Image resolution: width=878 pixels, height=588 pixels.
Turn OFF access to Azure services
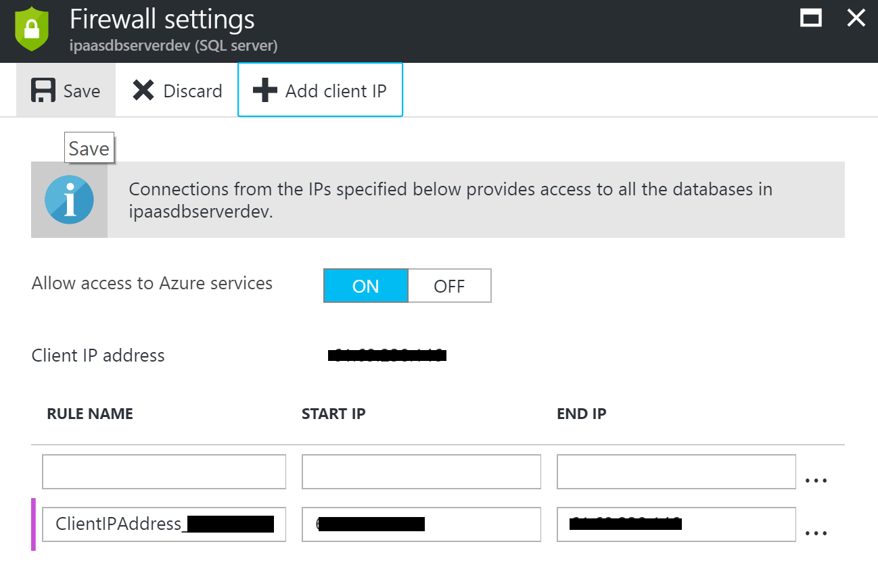449,286
